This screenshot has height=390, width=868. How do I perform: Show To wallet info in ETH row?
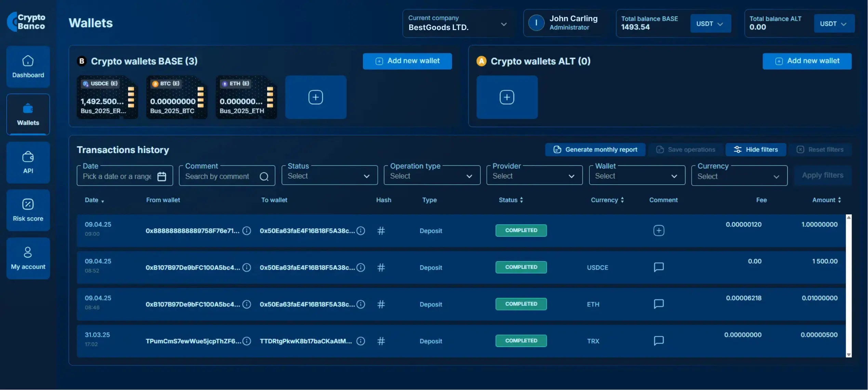click(361, 305)
